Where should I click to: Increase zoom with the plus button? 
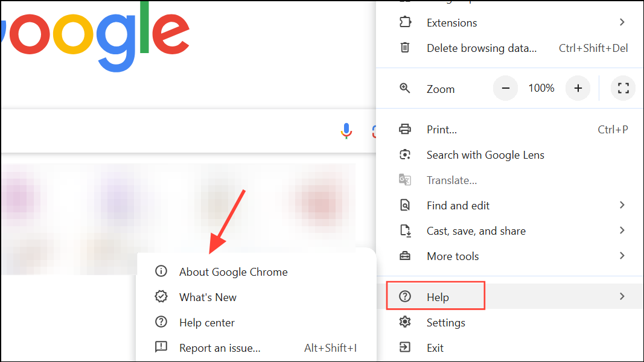point(578,88)
